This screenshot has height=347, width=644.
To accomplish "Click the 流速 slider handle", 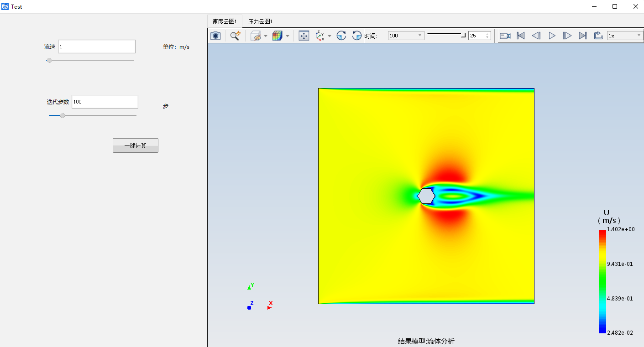I will pos(49,60).
